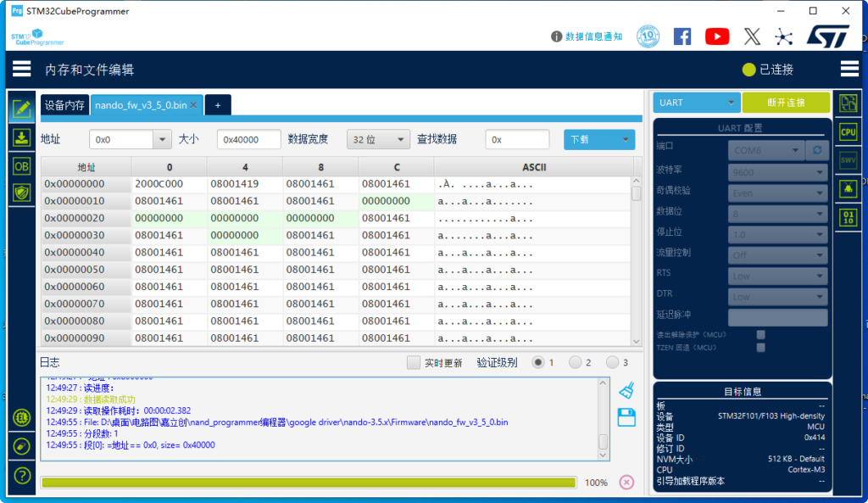Select verification level 3 radio button
This screenshot has height=503, width=868.
(612, 362)
